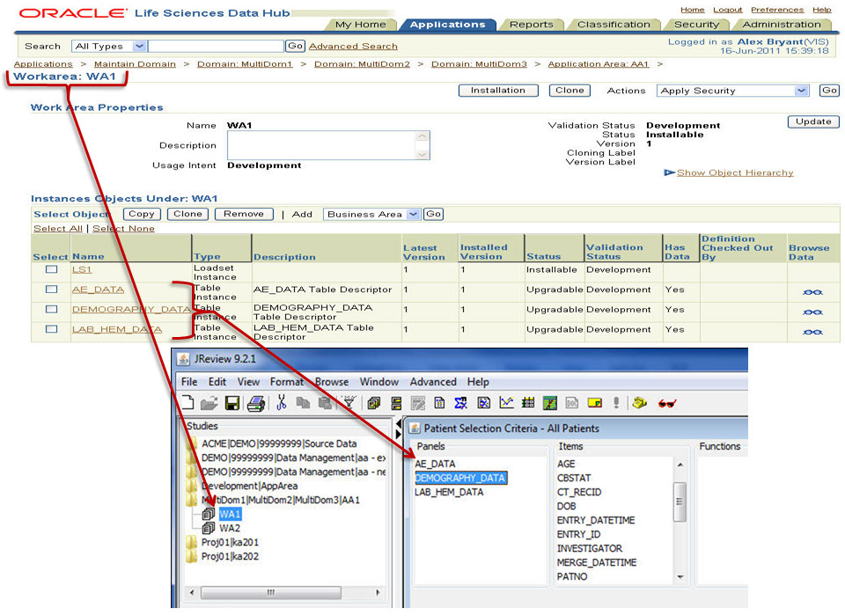Click the Paste icon in JReview toolbar
The height and width of the screenshot is (616, 845).
click(x=325, y=402)
